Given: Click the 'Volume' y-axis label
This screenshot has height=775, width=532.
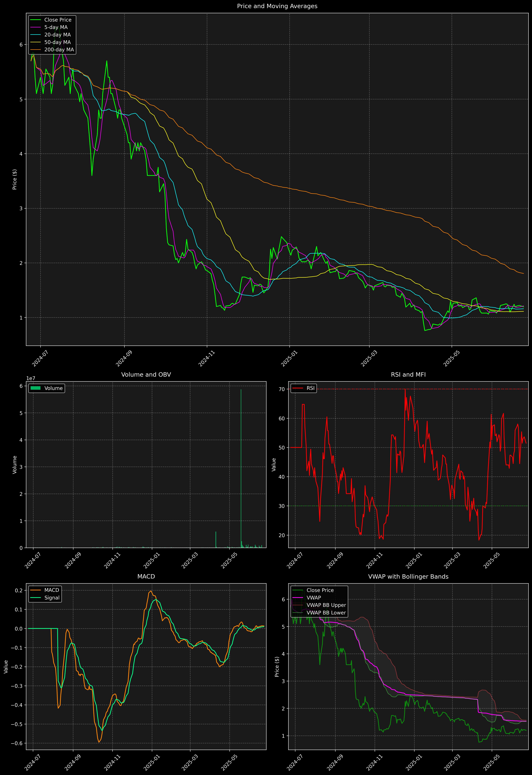Looking at the screenshot, I should (x=15, y=464).
